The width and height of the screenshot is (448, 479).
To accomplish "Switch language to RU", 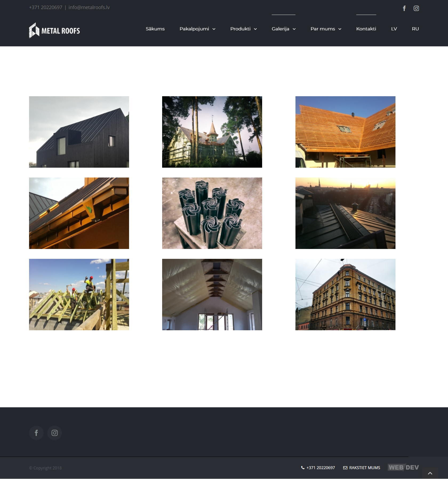I will 415,29.
